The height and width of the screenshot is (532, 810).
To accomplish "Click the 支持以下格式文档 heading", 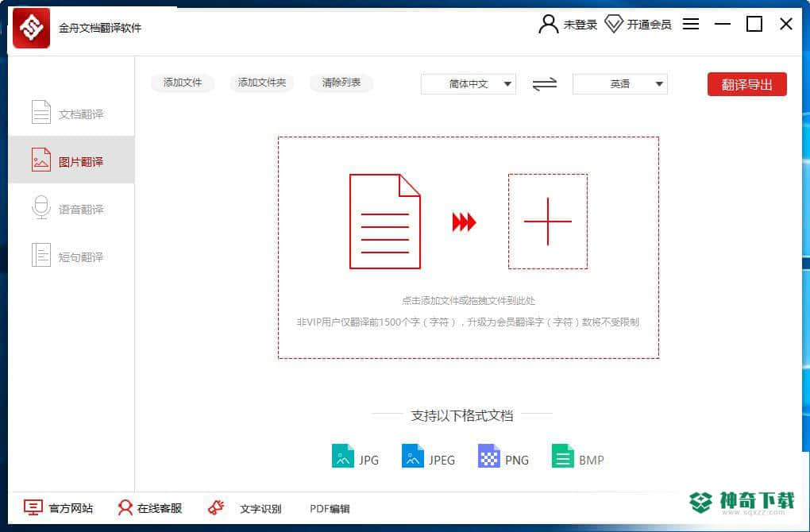I will pos(462,416).
